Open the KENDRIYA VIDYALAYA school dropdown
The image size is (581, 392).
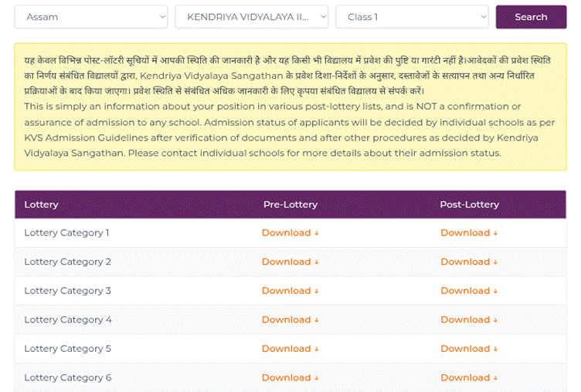click(x=252, y=17)
